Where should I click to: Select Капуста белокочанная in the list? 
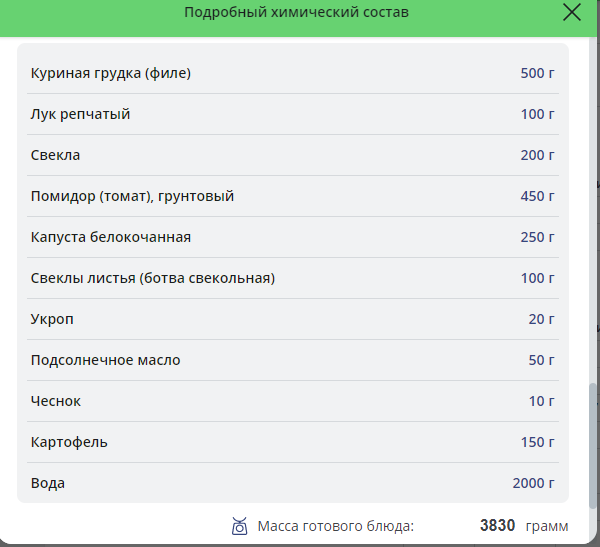pyautogui.click(x=111, y=237)
